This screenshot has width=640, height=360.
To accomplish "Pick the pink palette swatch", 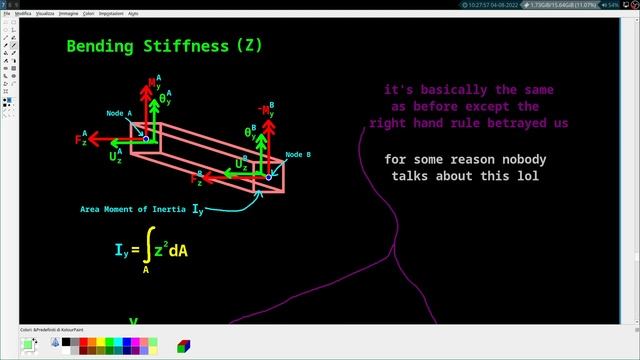I will pos(144,342).
